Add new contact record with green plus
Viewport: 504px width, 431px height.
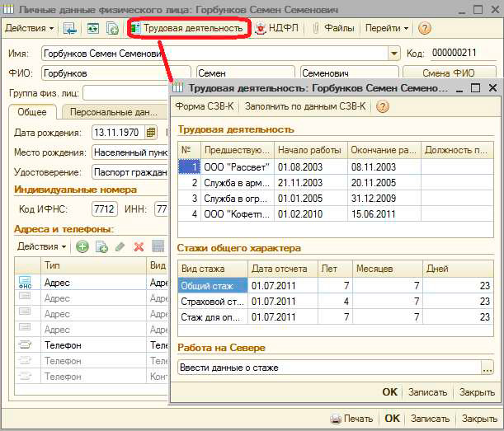coord(82,246)
